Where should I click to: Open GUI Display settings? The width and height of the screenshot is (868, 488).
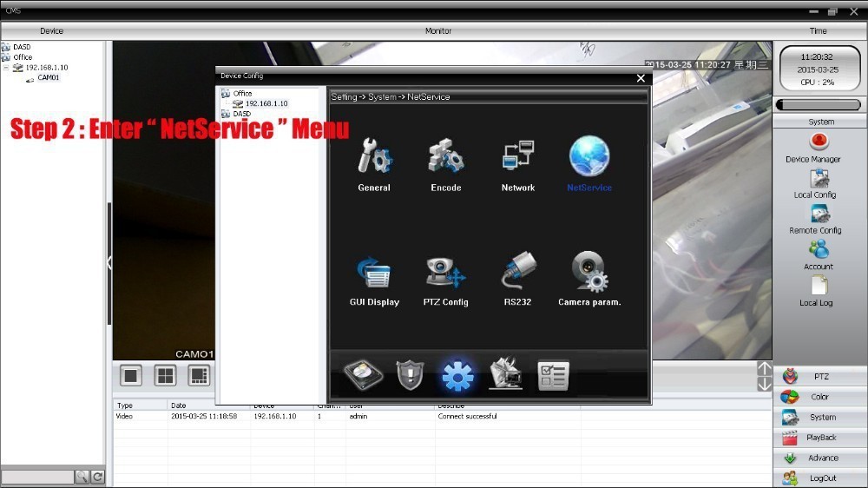click(x=374, y=272)
